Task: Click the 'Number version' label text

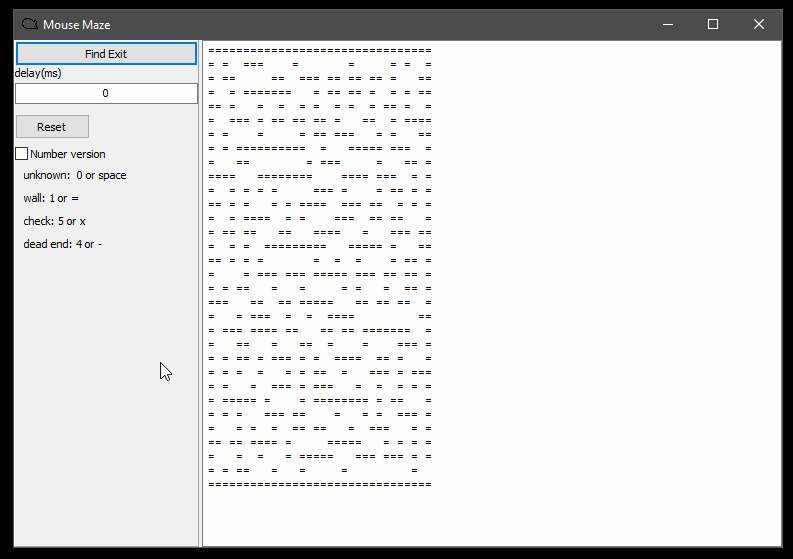Action: (67, 154)
